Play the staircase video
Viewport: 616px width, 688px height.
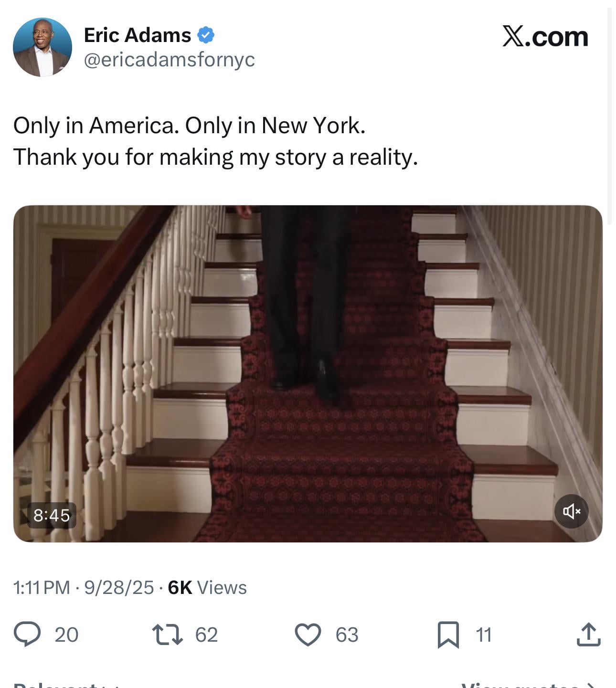pos(308,373)
